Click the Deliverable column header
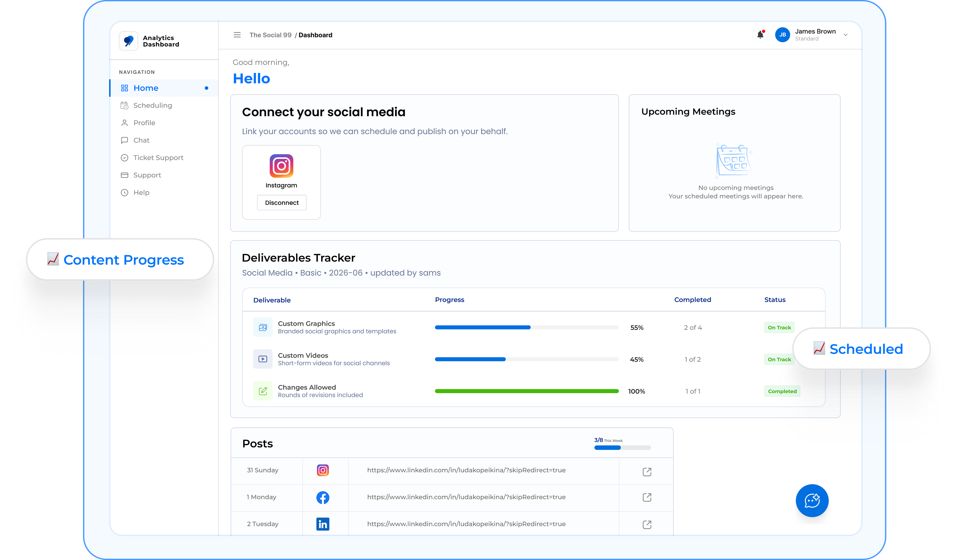 (x=272, y=300)
